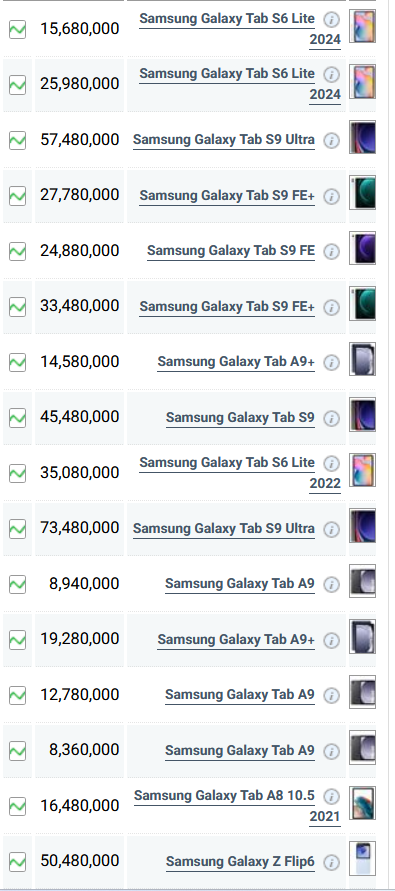Viewport: 395px width, 891px height.
Task: Click thumbnail of Galaxy Tab A8 10.5 2021
Action: (x=362, y=803)
